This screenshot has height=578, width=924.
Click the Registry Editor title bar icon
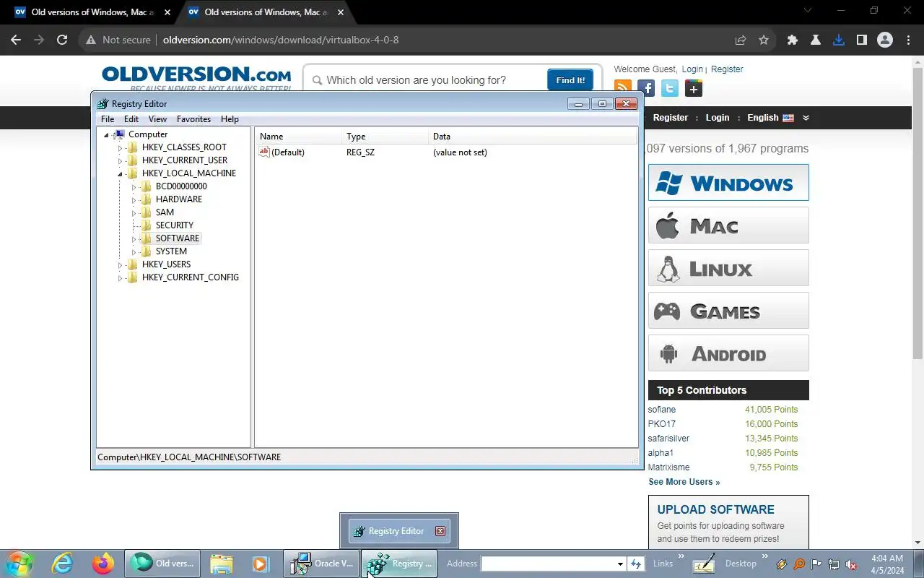click(x=103, y=104)
